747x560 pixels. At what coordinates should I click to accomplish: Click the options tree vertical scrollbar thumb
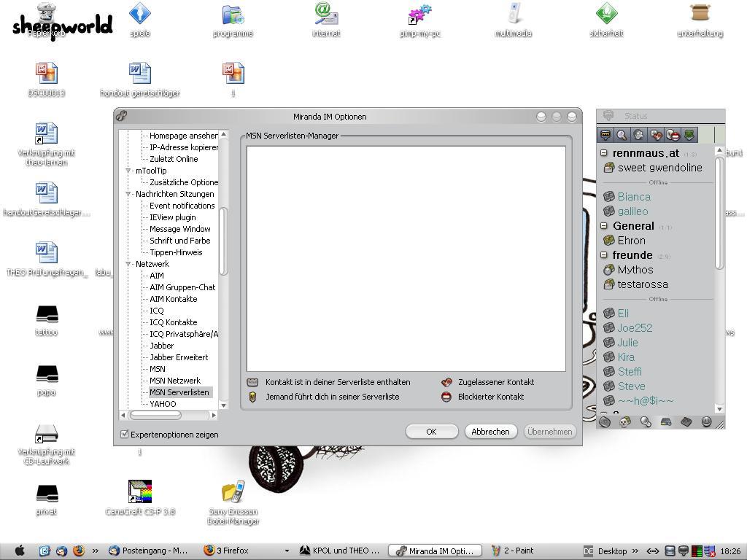223,241
